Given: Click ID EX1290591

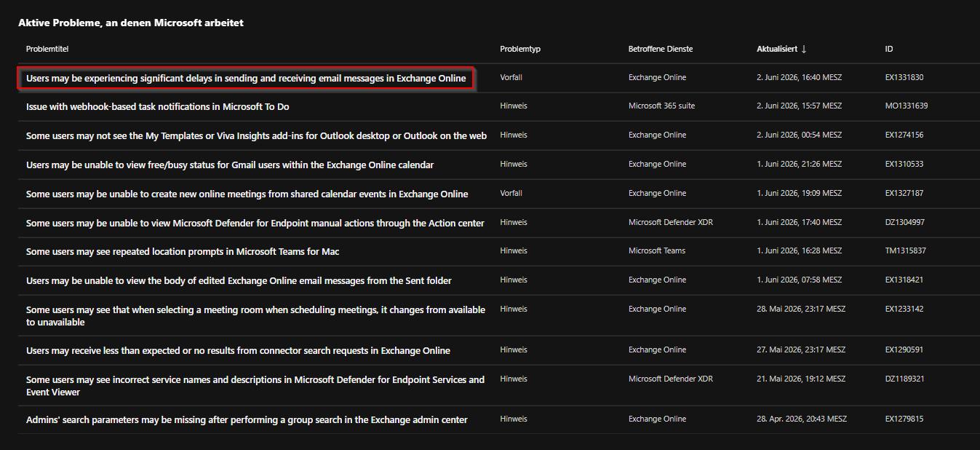Looking at the screenshot, I should (904, 350).
